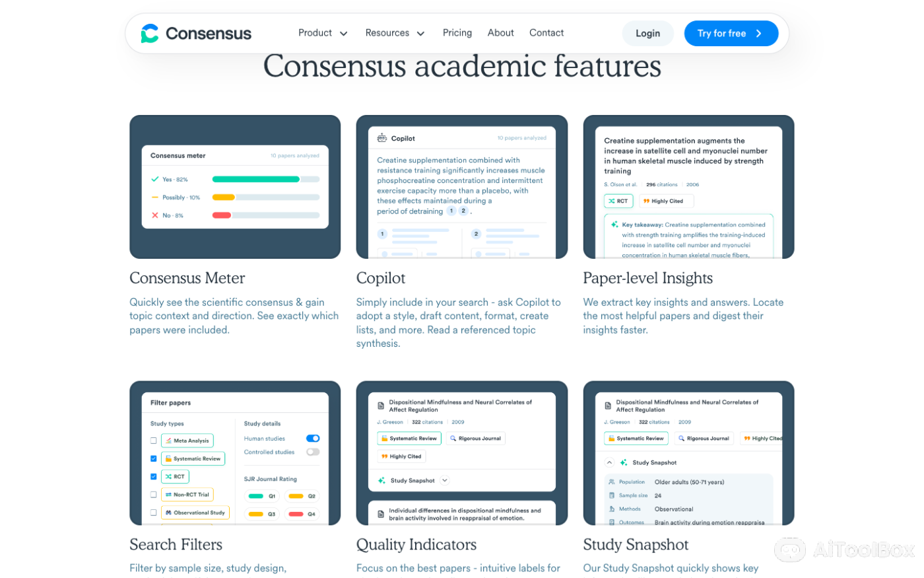Enable the Meta Analysis checkbox

tap(153, 441)
